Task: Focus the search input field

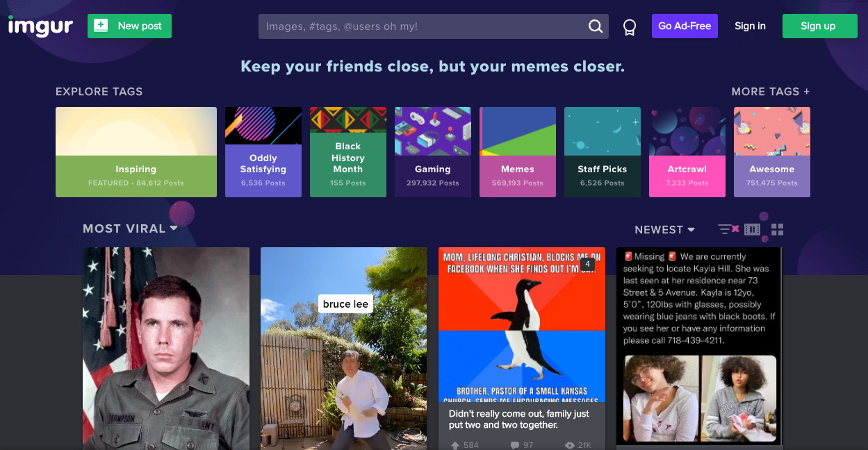Action: pos(423,26)
